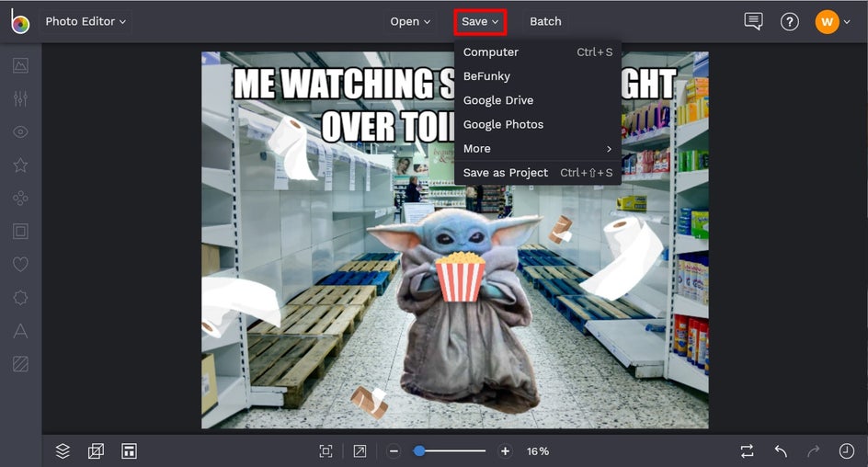
Task: Undo the last action
Action: 781,451
